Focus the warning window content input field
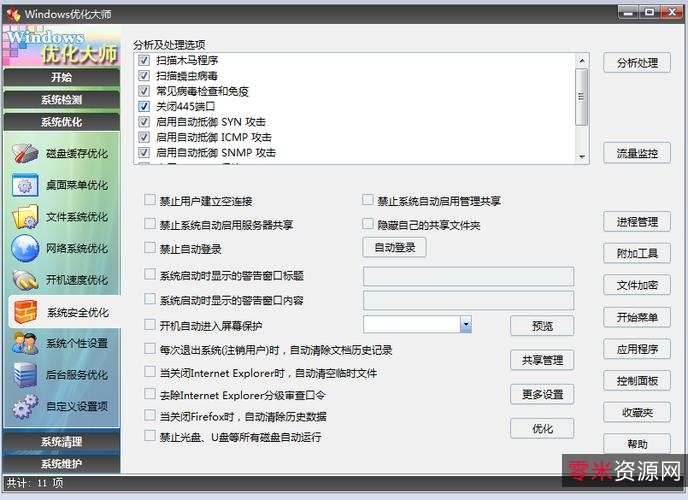 (469, 301)
